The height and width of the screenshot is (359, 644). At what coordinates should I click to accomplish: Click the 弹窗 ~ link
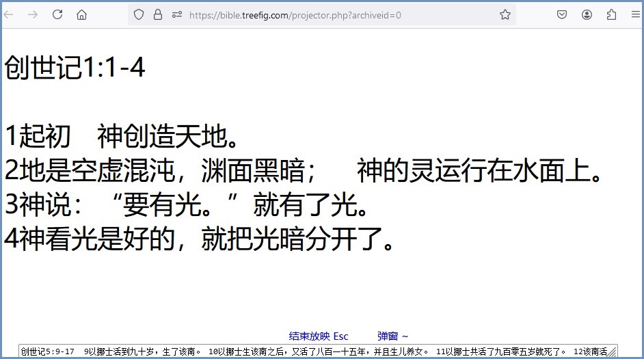click(392, 336)
